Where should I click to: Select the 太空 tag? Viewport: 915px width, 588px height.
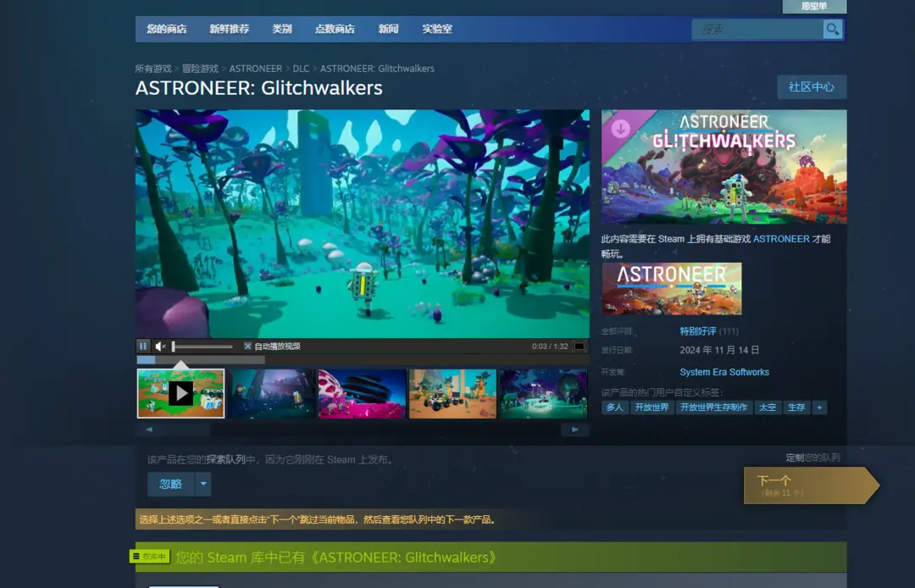pos(768,408)
